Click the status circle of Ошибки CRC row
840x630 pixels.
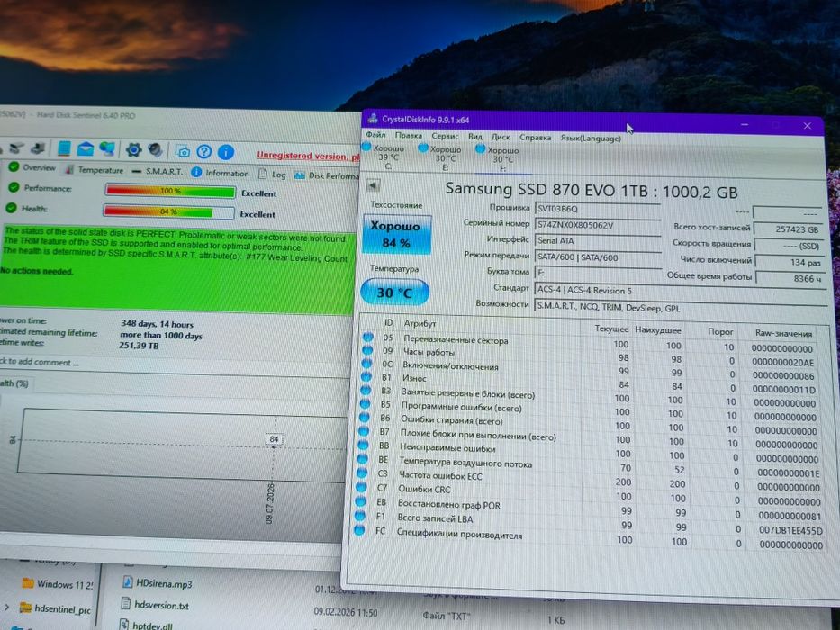(x=362, y=487)
